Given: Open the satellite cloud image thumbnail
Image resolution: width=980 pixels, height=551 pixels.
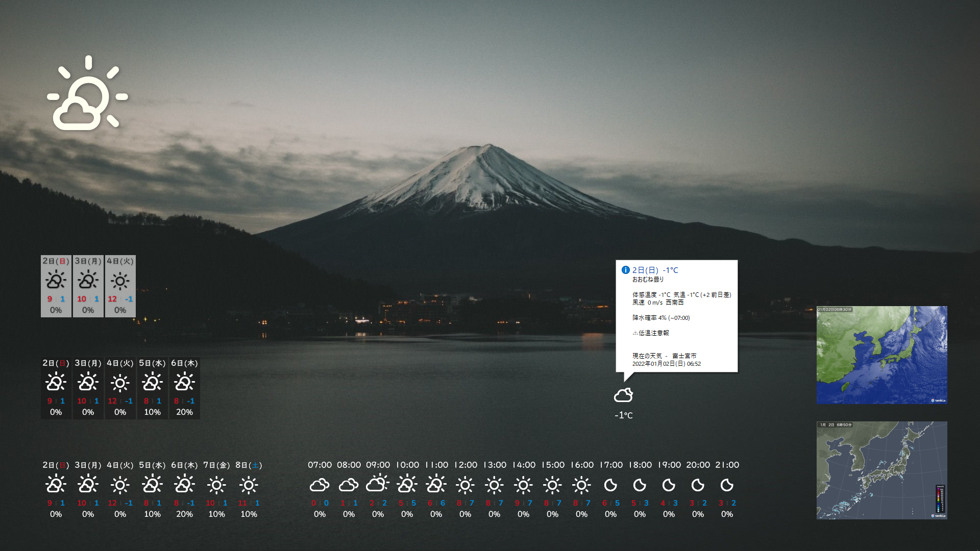Looking at the screenshot, I should [x=881, y=355].
